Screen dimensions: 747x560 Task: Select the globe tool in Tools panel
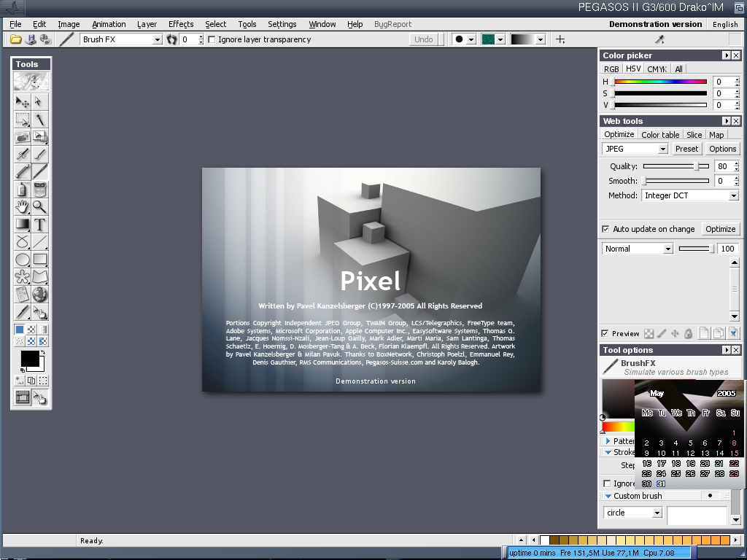point(40,295)
